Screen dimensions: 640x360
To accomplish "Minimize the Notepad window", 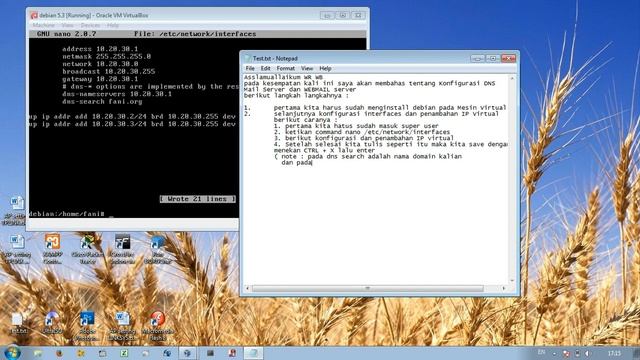I will pos(478,58).
